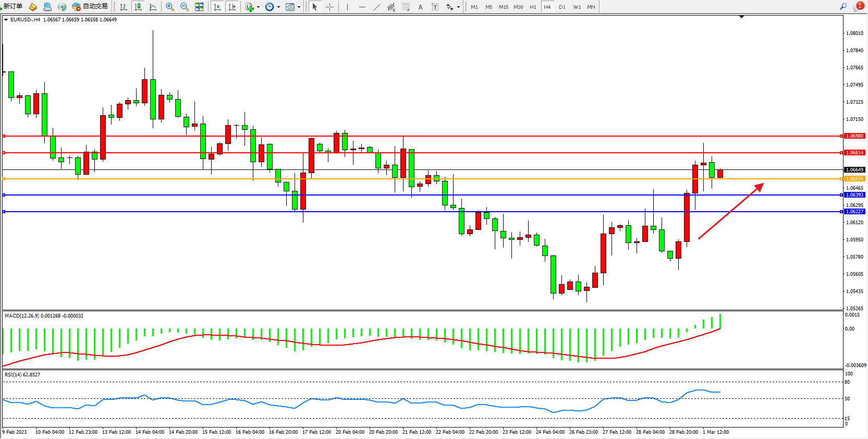Toggle AutoTrading (自动交易) button
Screen dimensions: 868x439
(x=90, y=7)
